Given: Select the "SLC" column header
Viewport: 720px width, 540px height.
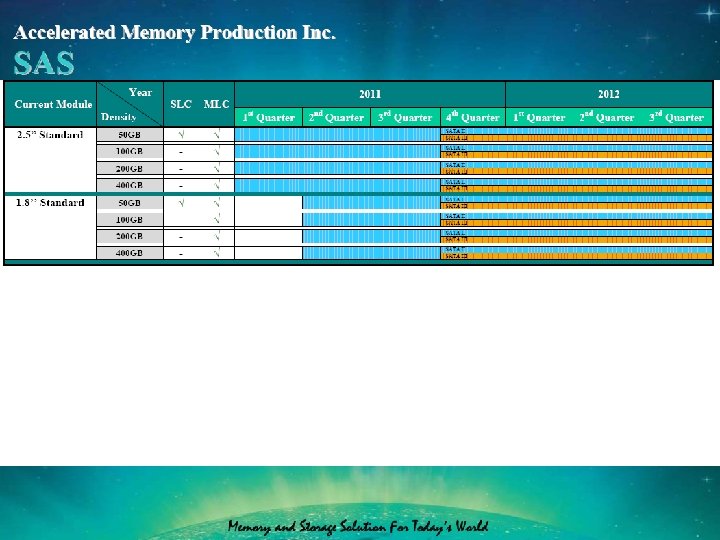Looking at the screenshot, I should 181,104.
